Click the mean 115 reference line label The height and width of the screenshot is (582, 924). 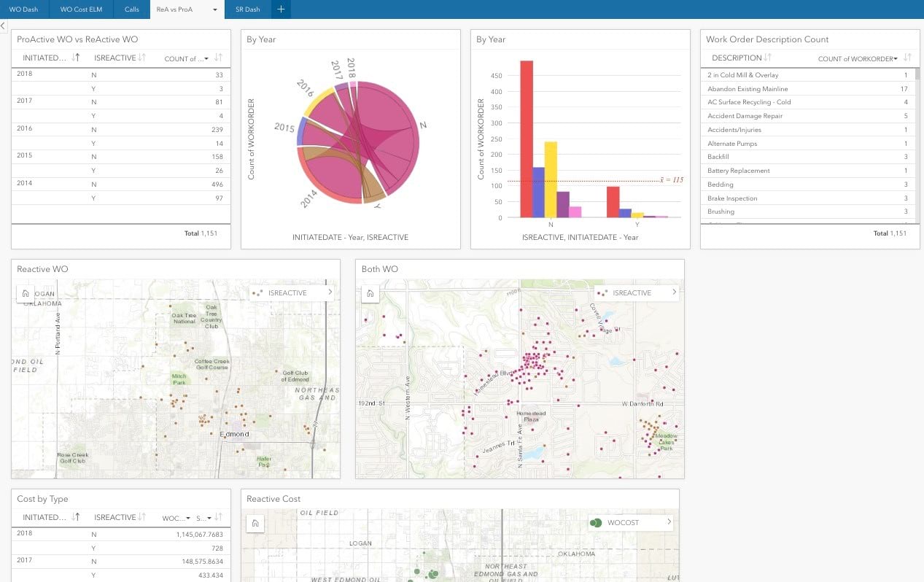click(x=672, y=179)
